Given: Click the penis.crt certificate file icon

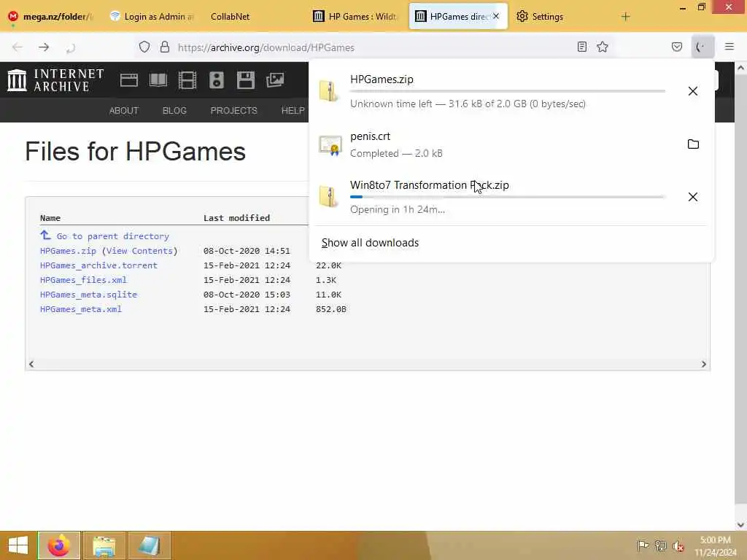Looking at the screenshot, I should pos(330,145).
